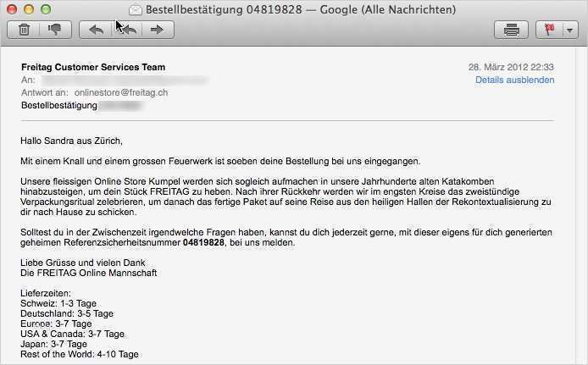This screenshot has height=365, width=588.
Task: Click the bold reference number 04819828
Action: point(203,242)
